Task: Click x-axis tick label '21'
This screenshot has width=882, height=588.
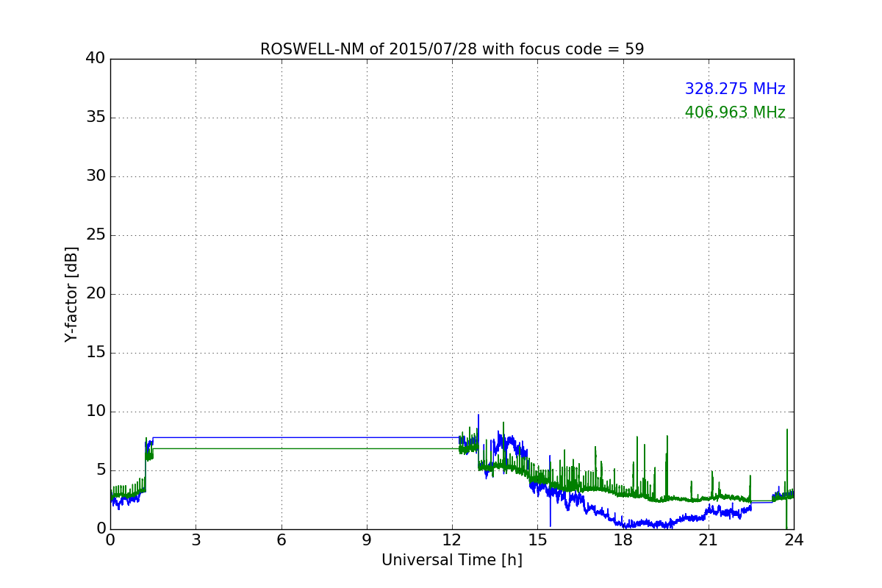Action: pyautogui.click(x=709, y=540)
